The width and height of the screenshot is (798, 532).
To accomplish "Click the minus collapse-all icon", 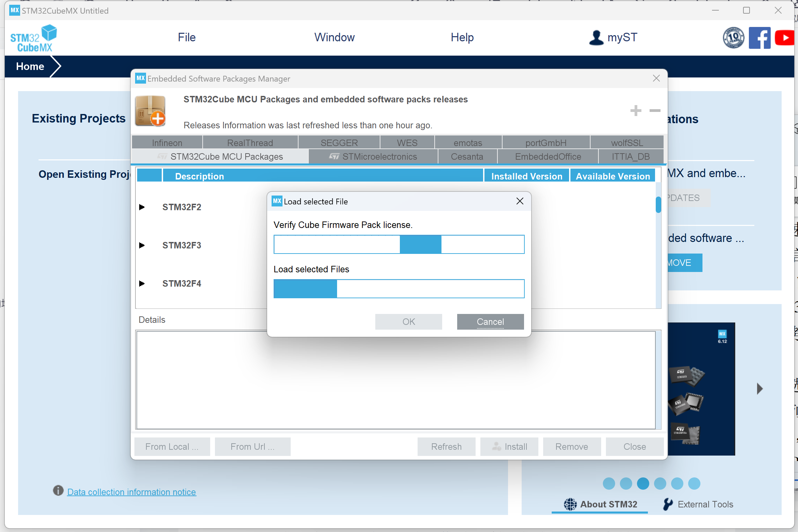I will coord(655,111).
